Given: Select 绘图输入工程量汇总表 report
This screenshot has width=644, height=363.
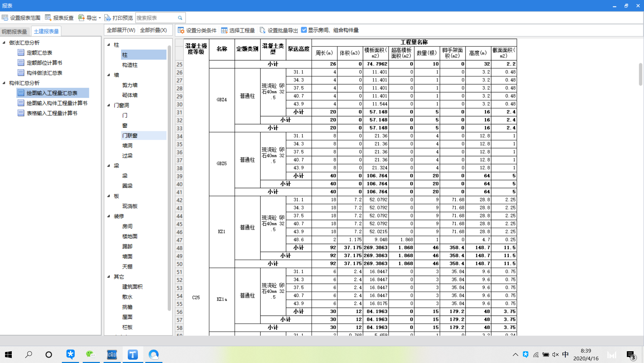Looking at the screenshot, I should pos(52,93).
